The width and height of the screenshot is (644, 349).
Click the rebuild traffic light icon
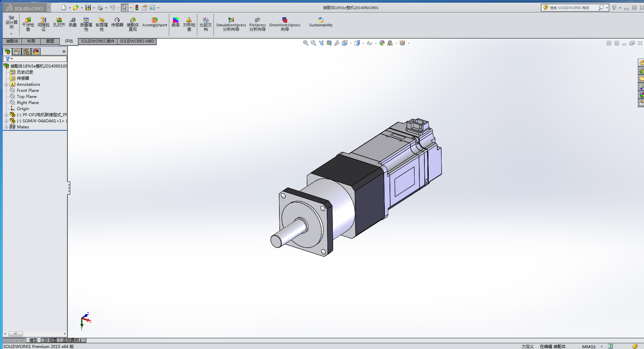click(137, 7)
